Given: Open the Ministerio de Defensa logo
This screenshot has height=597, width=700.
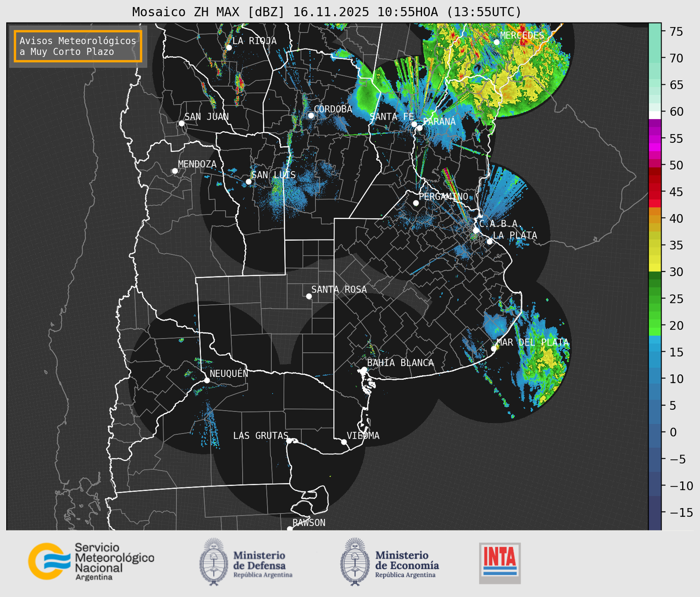Looking at the screenshot, I should 246,562.
